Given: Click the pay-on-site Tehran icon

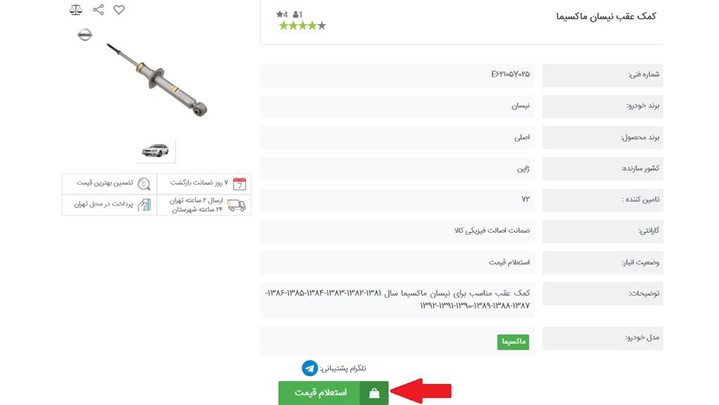Looking at the screenshot, I should tap(144, 205).
